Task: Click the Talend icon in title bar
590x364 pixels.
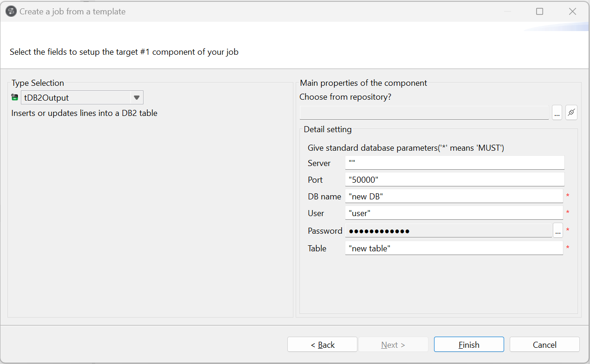Action: click(11, 12)
